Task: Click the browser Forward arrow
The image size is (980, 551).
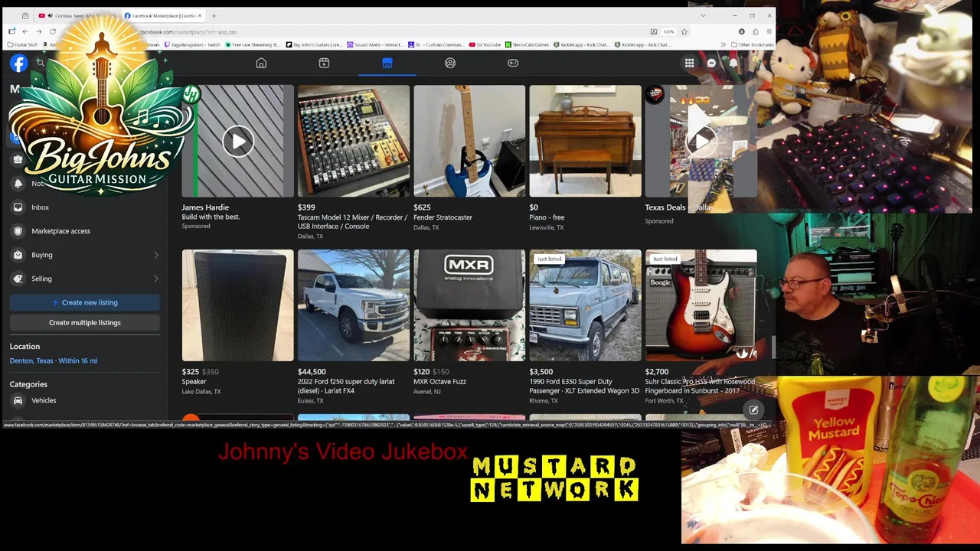Action: tap(38, 31)
